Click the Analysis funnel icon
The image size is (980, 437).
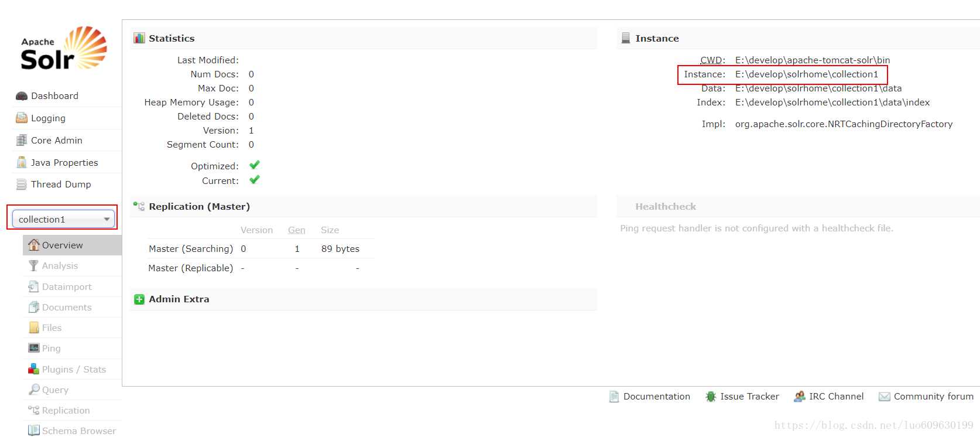(34, 265)
